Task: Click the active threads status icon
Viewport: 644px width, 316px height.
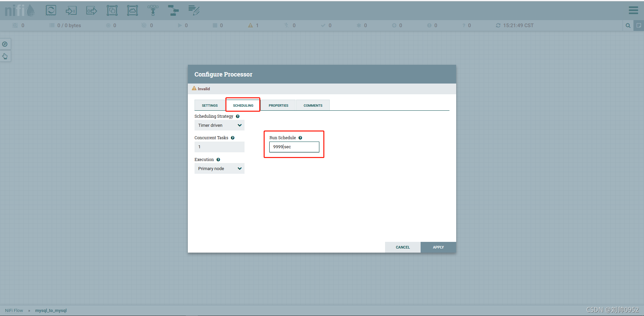Action: 15,25
